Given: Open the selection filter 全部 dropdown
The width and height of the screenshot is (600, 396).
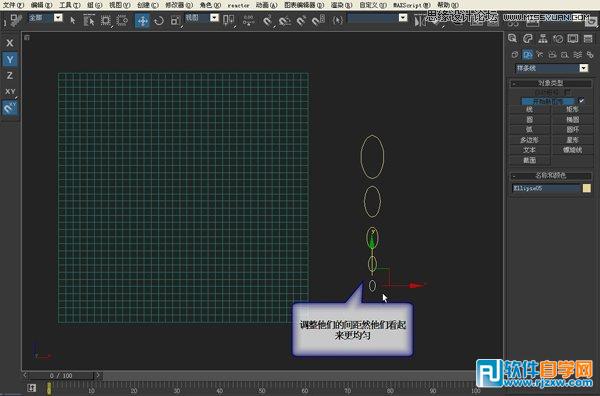Looking at the screenshot, I should (58, 18).
